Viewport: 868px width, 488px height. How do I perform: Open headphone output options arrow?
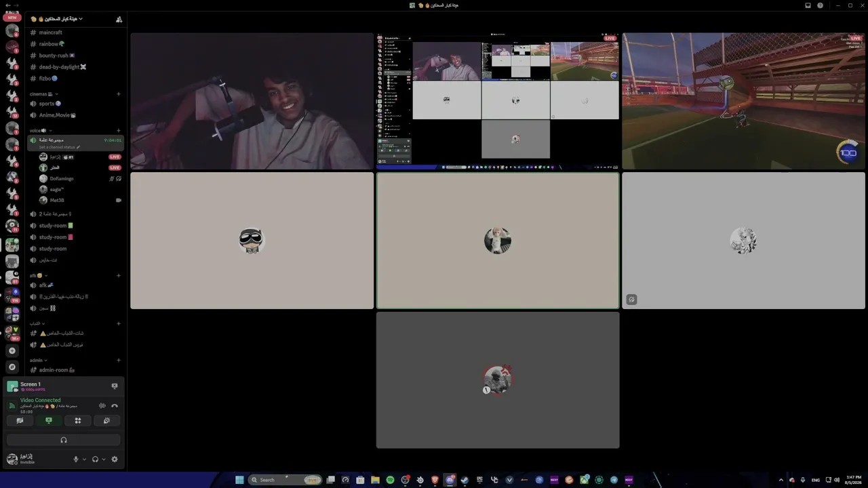pos(104,460)
